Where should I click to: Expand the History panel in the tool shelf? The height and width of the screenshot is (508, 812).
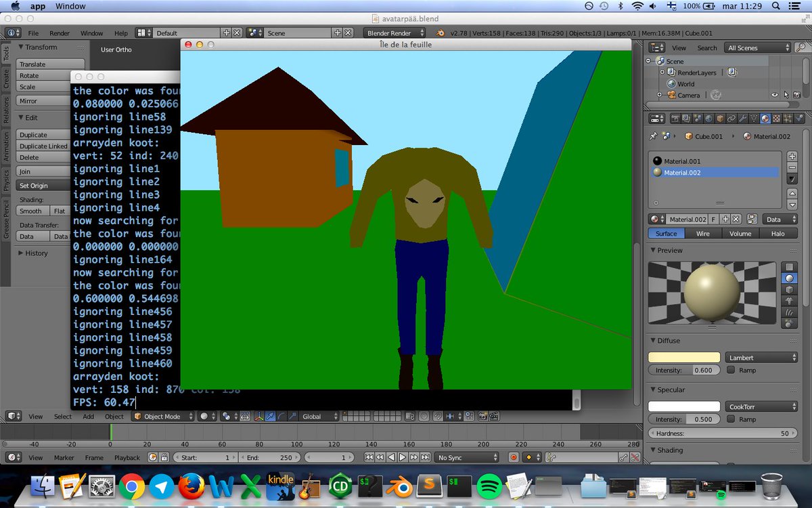pos(21,253)
